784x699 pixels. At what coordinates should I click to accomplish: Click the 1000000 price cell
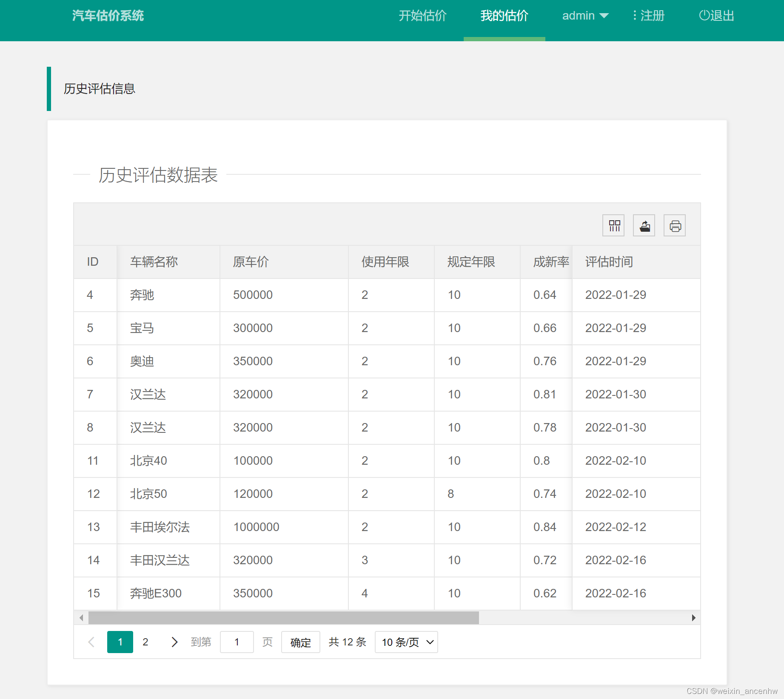click(x=284, y=527)
